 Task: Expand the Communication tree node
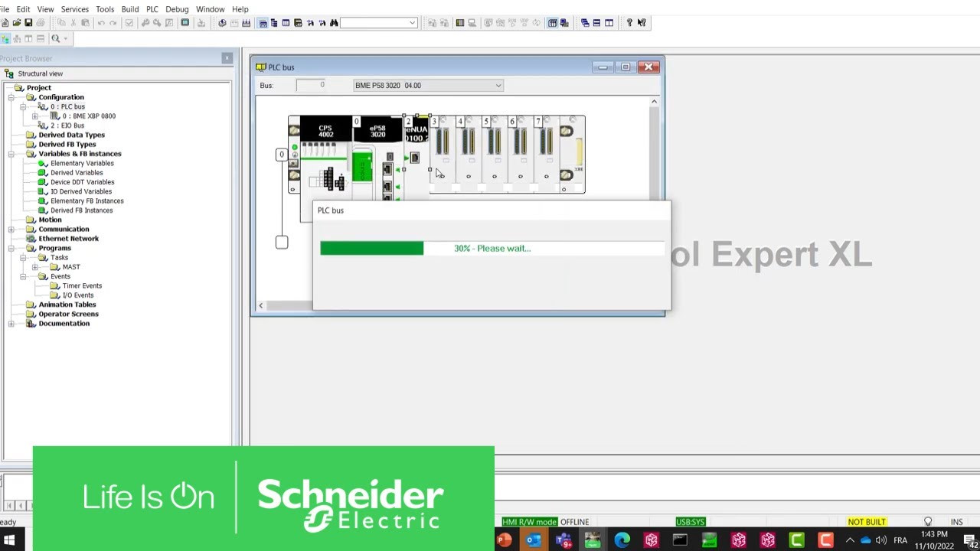point(11,230)
